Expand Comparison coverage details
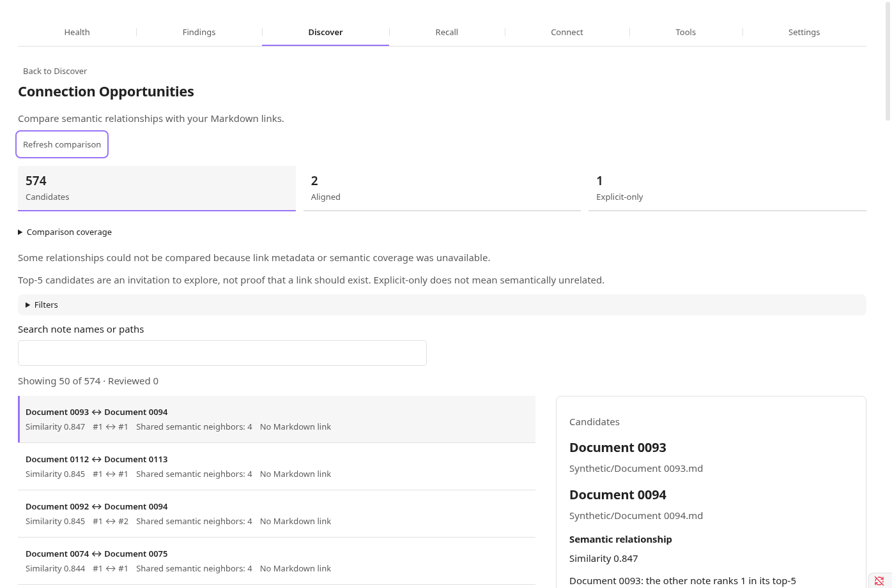The width and height of the screenshot is (892, 588). (65, 232)
